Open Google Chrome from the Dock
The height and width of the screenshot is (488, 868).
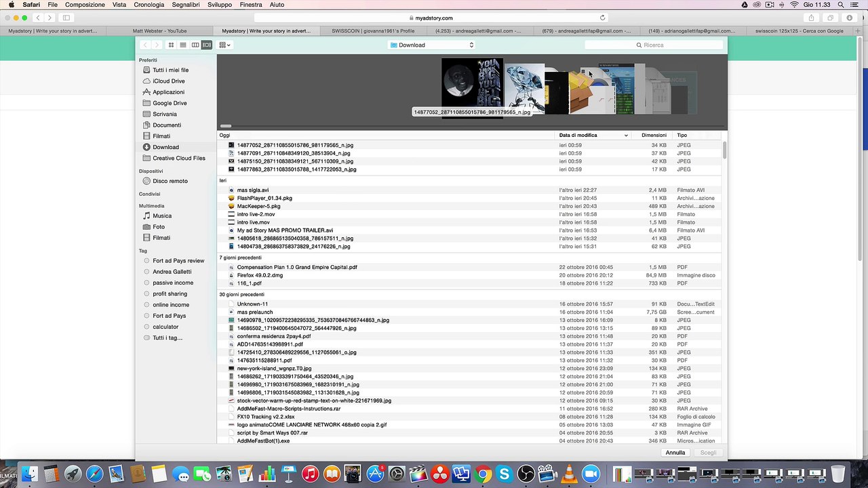(x=483, y=474)
